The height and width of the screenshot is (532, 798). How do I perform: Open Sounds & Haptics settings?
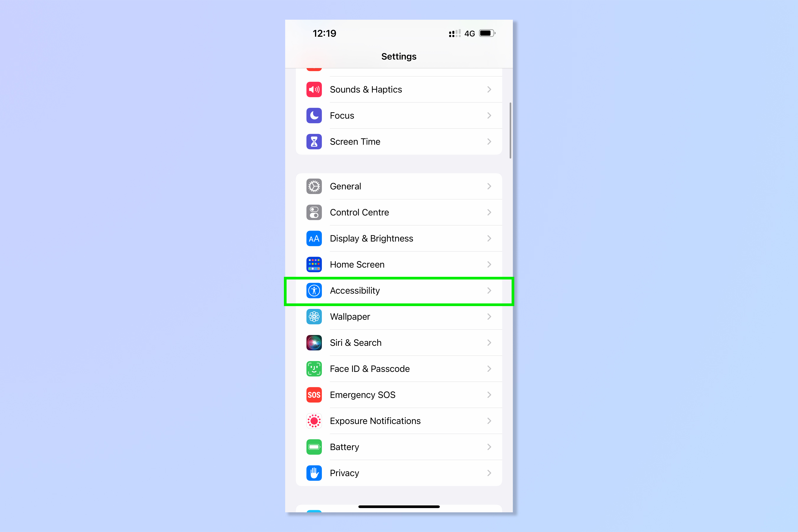399,89
